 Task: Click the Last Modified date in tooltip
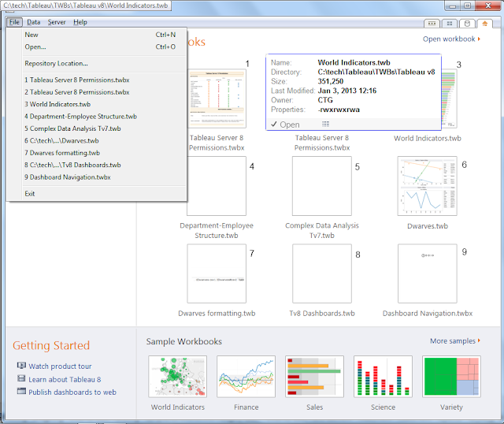[346, 91]
